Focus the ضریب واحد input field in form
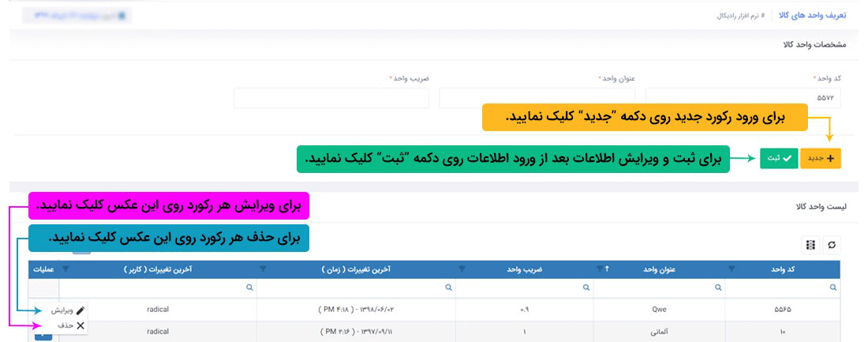Viewport: 868px width, 342px height. coord(331,98)
